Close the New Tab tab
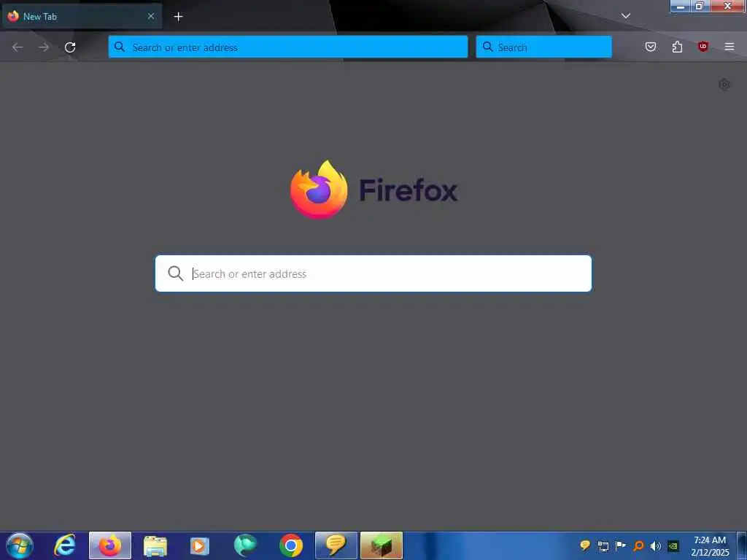Viewport: 747px width, 560px height. point(151,16)
